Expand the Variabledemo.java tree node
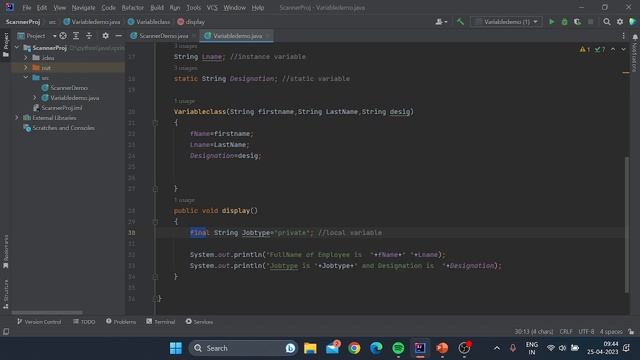Screen dimensions: 640x360 [35, 98]
